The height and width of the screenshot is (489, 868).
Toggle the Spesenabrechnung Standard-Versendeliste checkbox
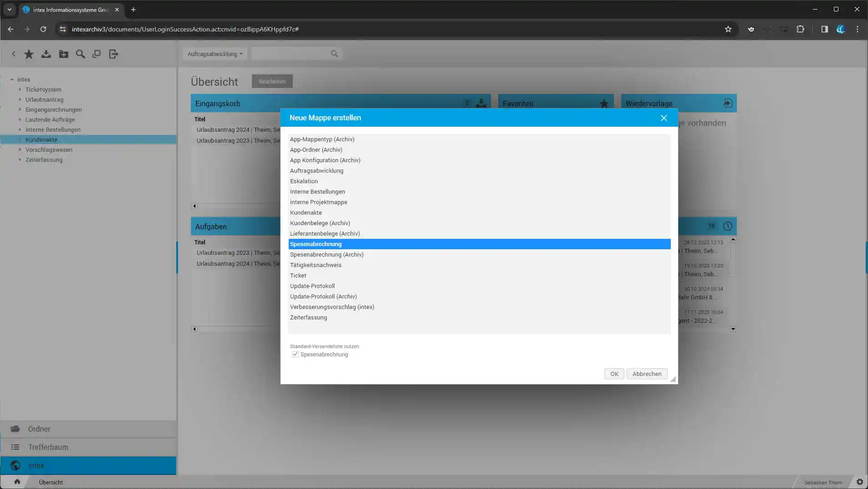tap(295, 355)
